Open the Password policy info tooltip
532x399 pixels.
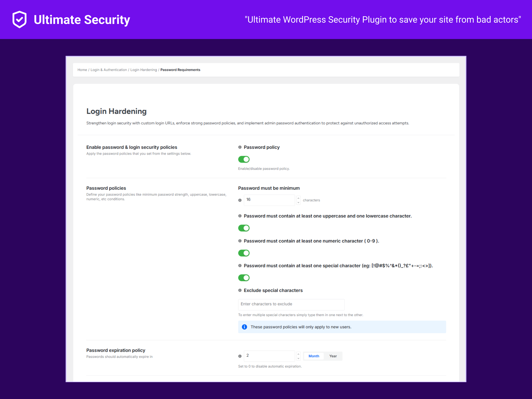coord(240,147)
